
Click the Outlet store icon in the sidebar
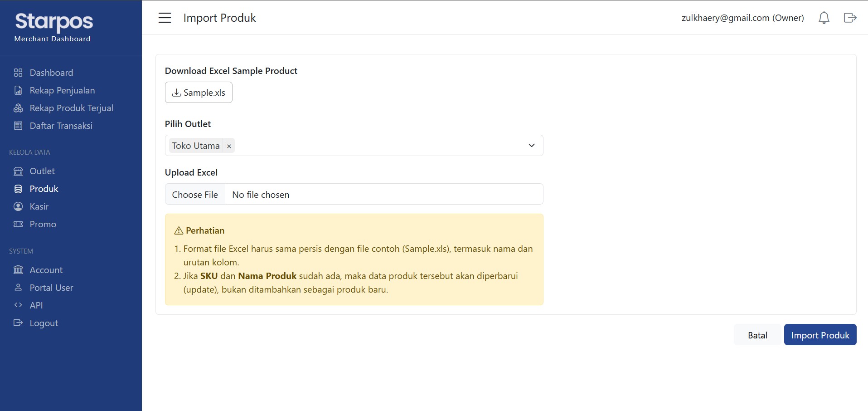coord(18,171)
